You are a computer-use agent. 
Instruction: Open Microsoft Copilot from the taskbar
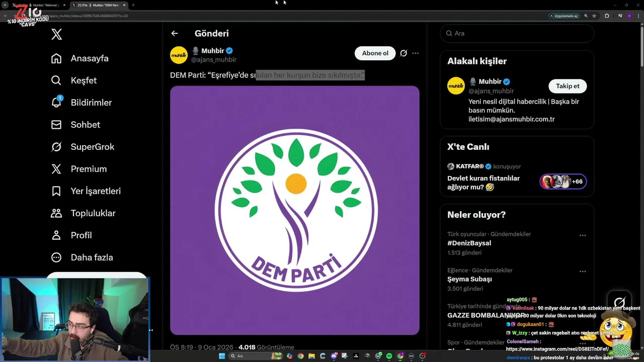point(289,356)
